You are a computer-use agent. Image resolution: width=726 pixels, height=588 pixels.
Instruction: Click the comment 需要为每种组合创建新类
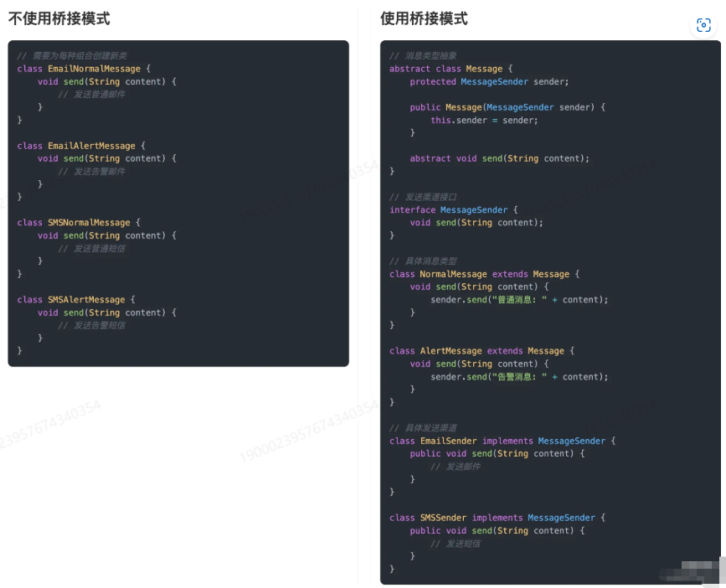(76, 55)
